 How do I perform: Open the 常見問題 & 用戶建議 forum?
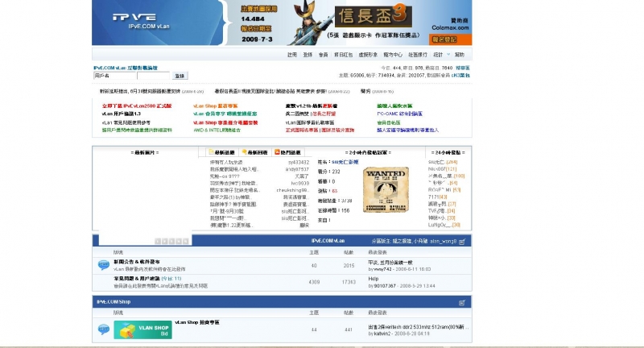[x=137, y=279]
